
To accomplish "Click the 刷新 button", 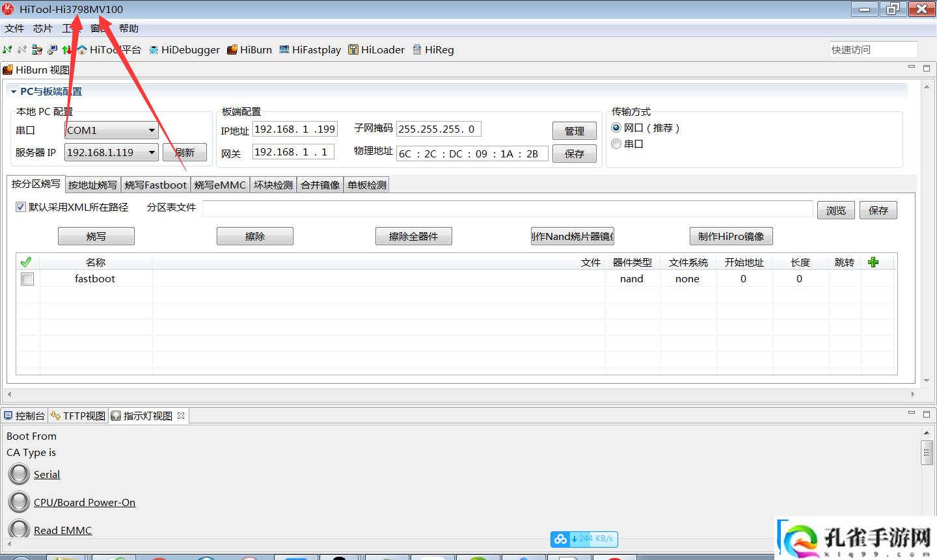I will pos(185,152).
